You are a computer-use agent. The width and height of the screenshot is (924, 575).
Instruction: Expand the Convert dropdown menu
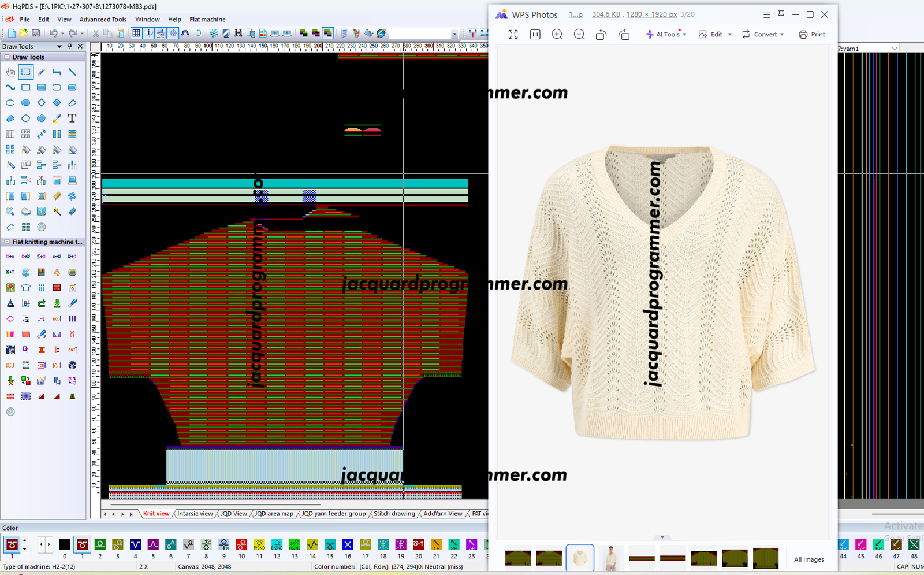[763, 35]
